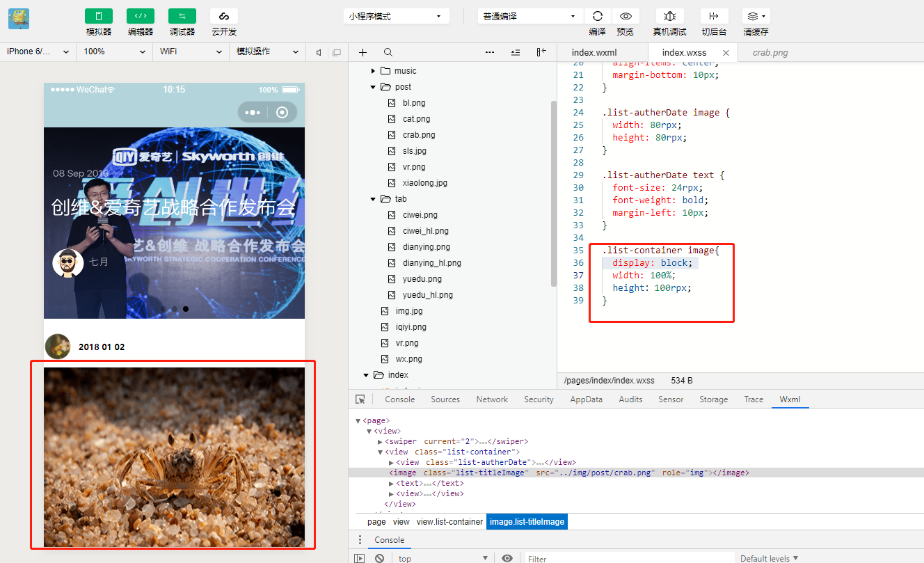The width and height of the screenshot is (924, 563).
Task: Open 云开发 cloud development
Action: (224, 16)
